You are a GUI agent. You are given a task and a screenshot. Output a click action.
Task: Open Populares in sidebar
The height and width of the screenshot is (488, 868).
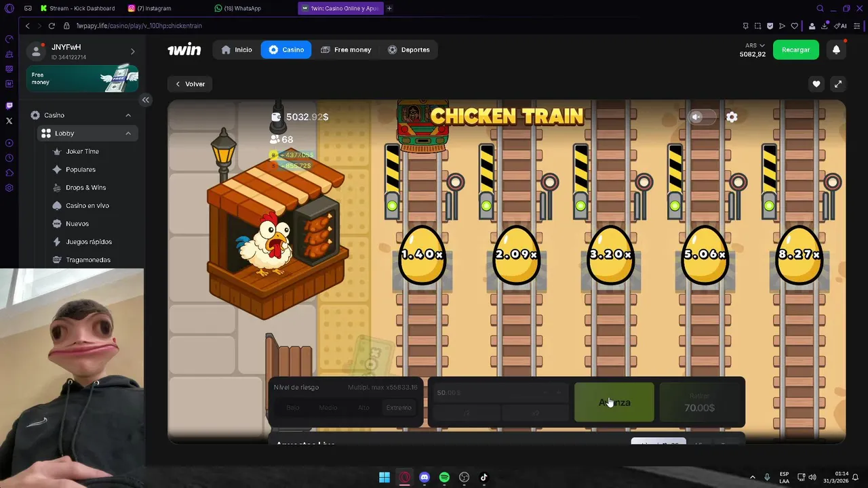[x=80, y=169]
